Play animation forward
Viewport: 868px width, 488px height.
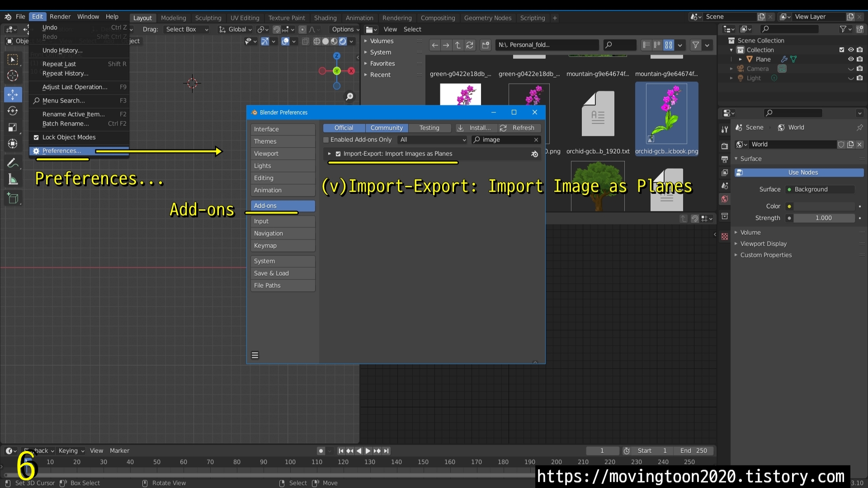tap(368, 451)
